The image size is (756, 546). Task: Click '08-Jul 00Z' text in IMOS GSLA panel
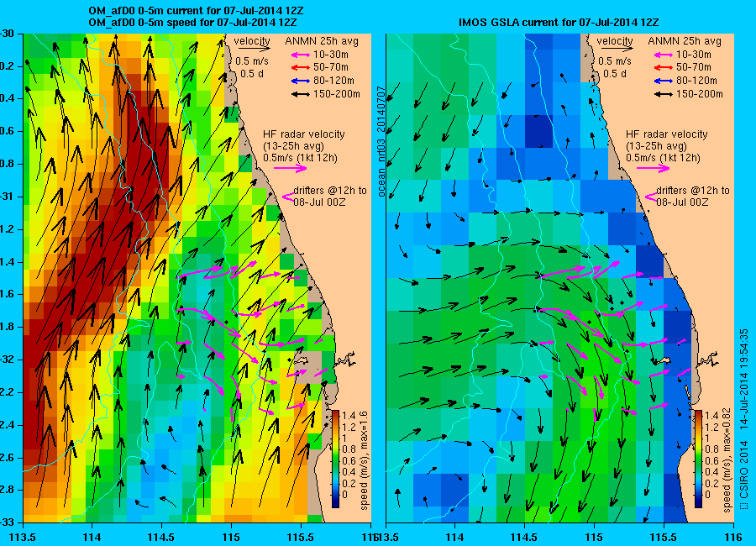pyautogui.click(x=682, y=202)
